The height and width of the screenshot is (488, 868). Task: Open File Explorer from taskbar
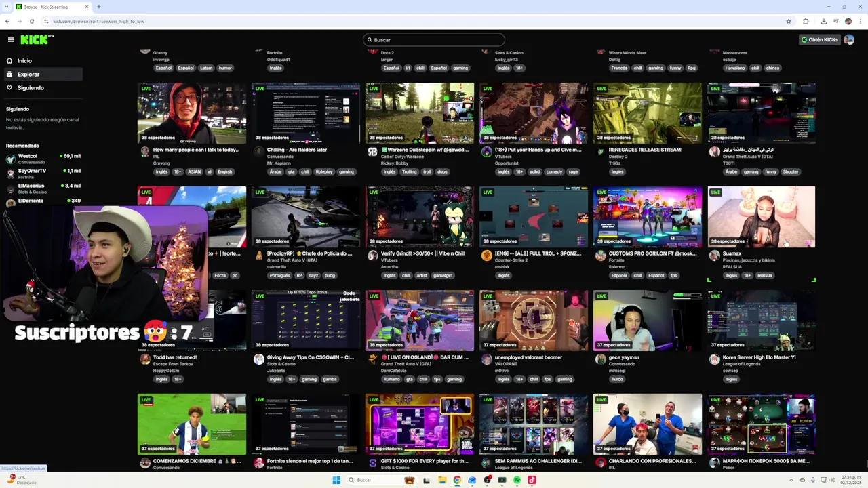pyautogui.click(x=442, y=480)
